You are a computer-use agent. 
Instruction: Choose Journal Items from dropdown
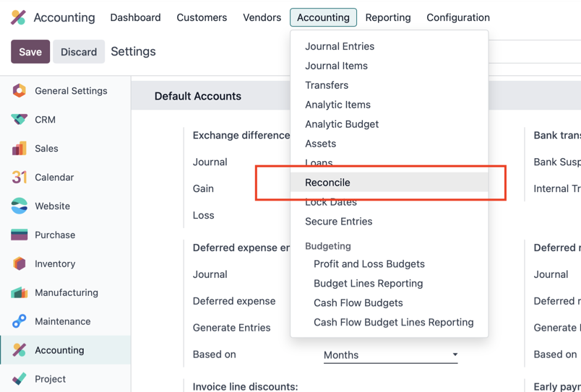[390, 66]
